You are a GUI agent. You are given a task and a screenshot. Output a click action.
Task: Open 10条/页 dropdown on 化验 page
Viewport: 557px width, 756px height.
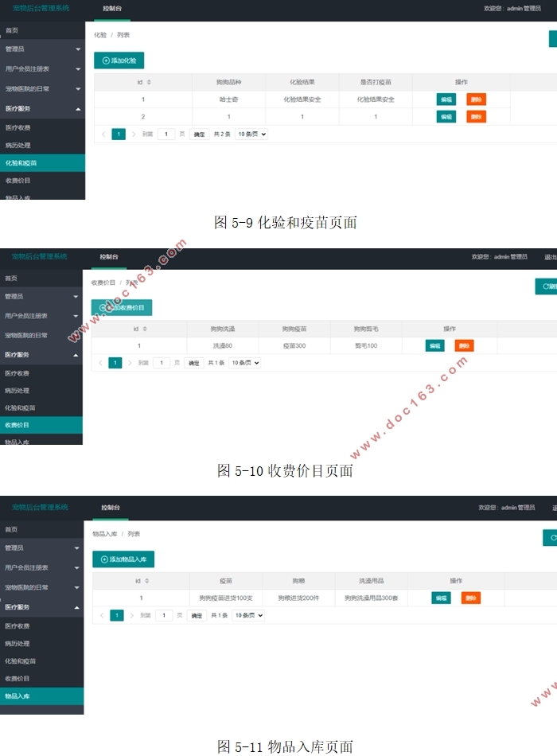251,134
